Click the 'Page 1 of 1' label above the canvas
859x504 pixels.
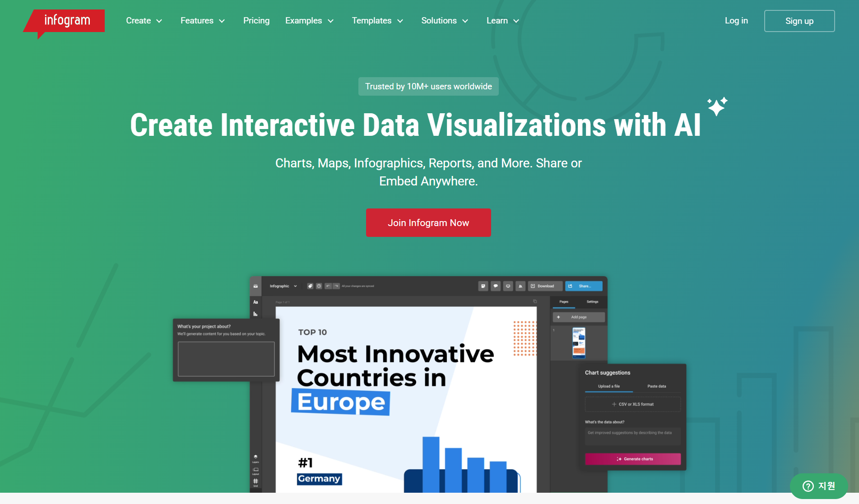[283, 302]
